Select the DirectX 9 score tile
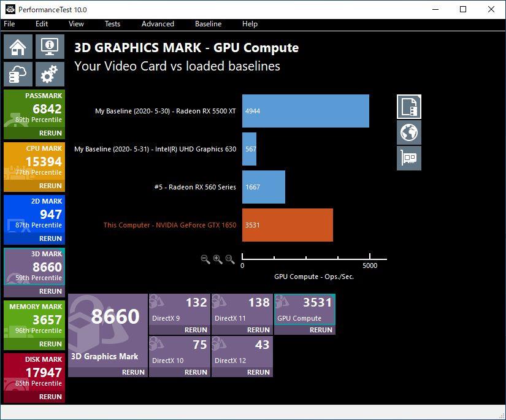The height and width of the screenshot is (420, 506). point(180,310)
